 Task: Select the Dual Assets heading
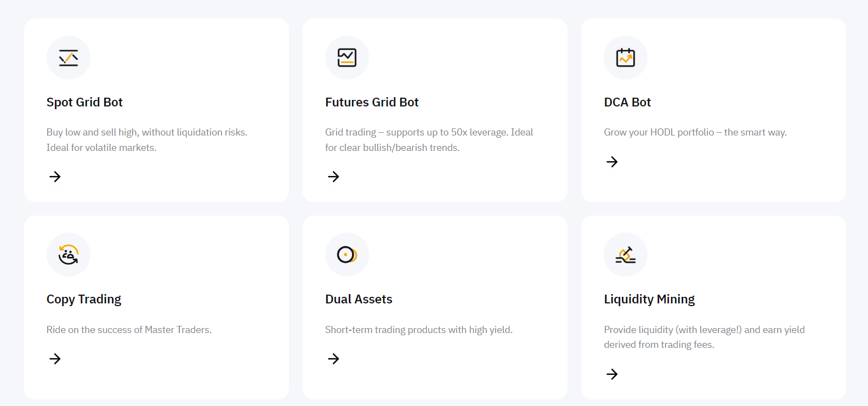click(x=359, y=300)
